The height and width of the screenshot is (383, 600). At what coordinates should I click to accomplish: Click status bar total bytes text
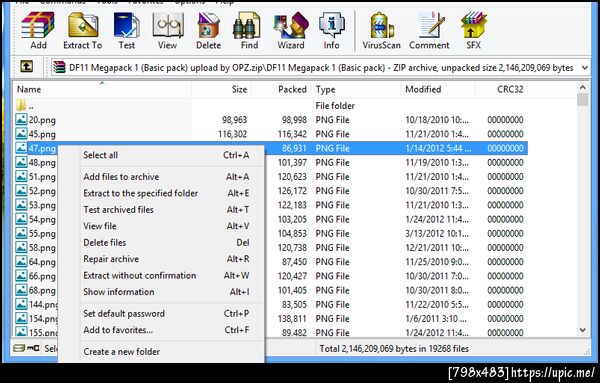coord(394,349)
